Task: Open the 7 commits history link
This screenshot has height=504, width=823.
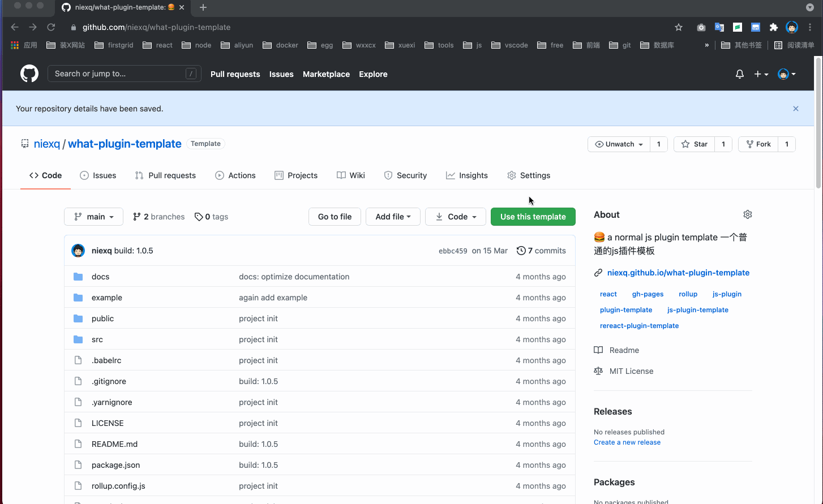Action: [541, 251]
